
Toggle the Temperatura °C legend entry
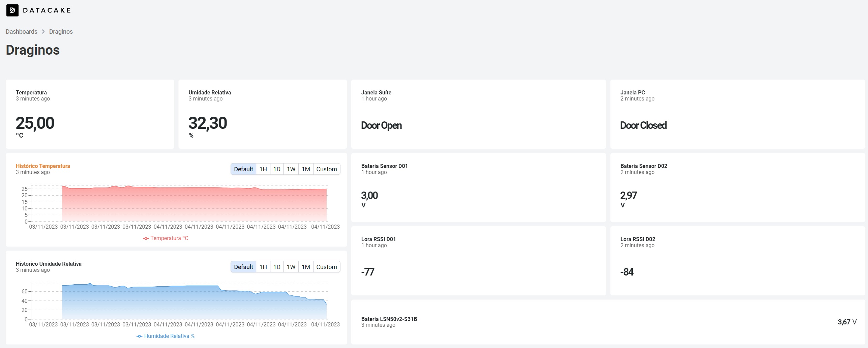[166, 238]
